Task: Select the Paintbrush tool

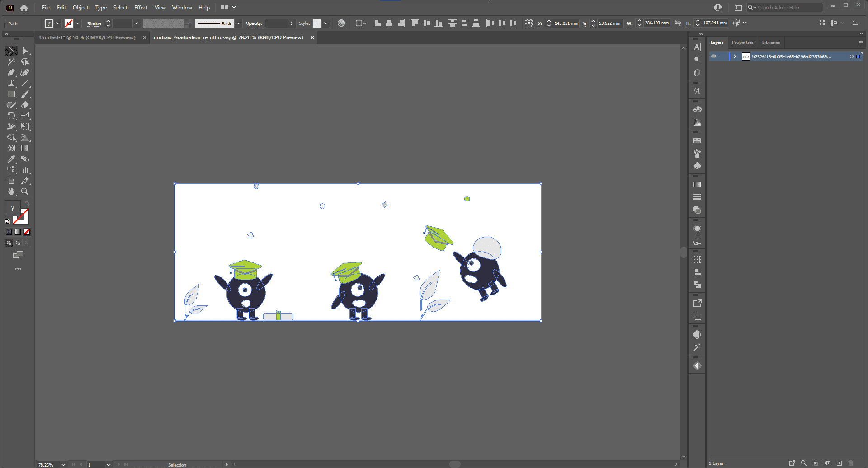Action: click(25, 94)
